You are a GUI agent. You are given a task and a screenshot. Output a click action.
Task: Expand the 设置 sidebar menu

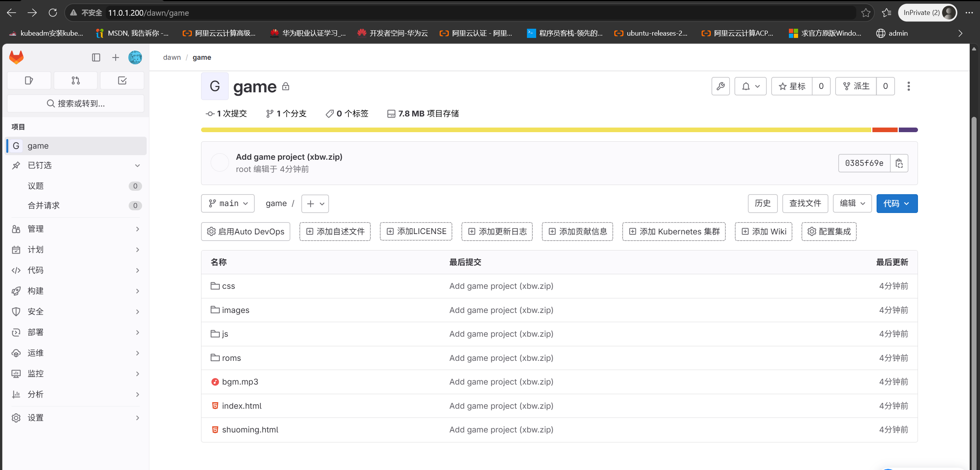tap(76, 418)
